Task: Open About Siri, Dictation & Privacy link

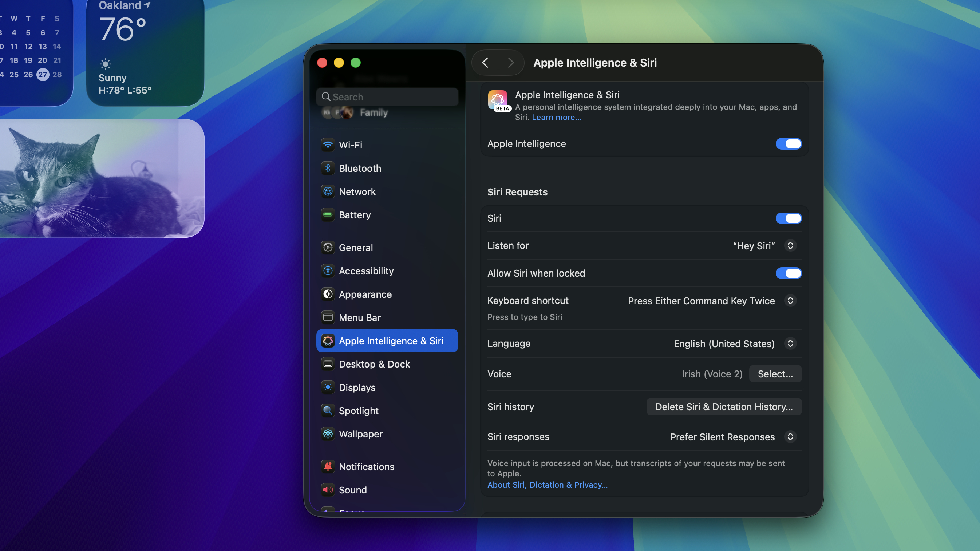Action: (547, 484)
